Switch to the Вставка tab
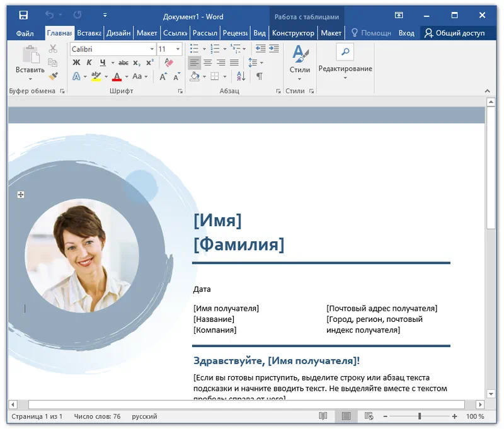 pos(89,33)
